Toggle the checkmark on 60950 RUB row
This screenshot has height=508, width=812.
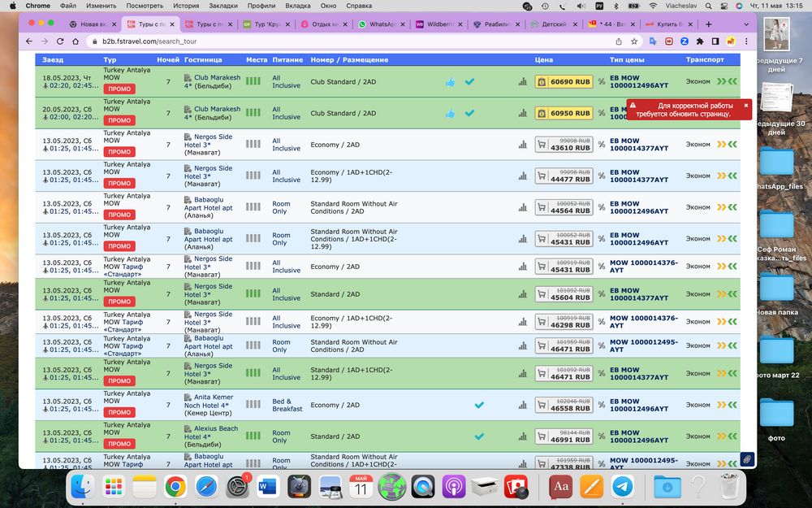[469, 114]
